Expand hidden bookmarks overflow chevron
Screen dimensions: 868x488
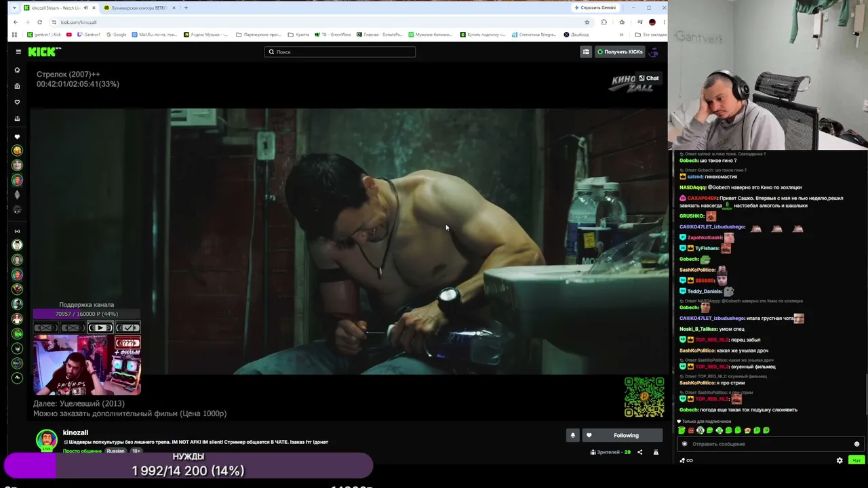coord(621,35)
